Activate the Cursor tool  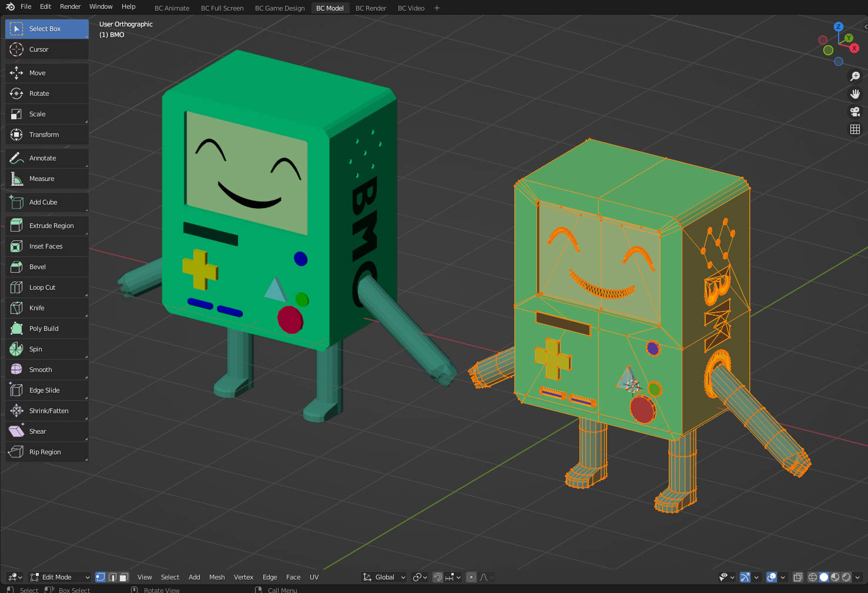click(x=47, y=49)
